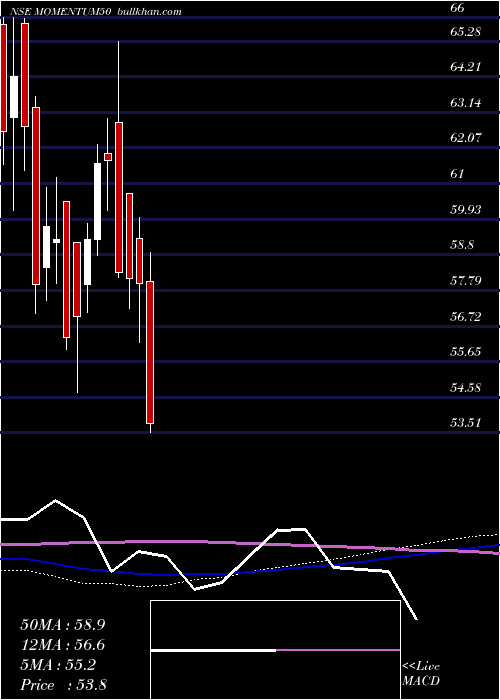Click the 12MA : 56.6 reading
Image resolution: width=500 pixels, height=700 pixels.
click(63, 645)
